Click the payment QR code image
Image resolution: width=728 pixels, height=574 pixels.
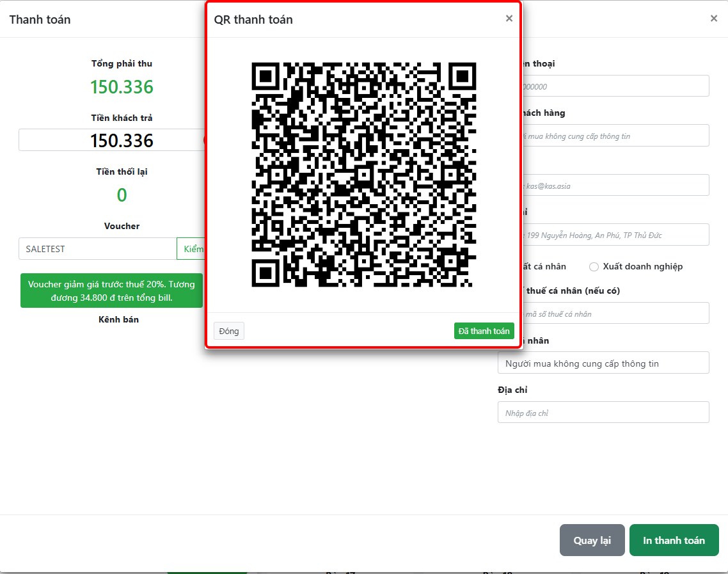click(x=363, y=175)
